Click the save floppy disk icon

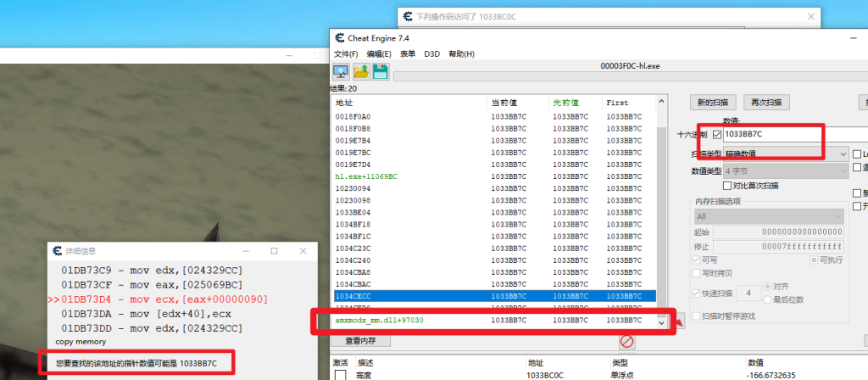point(380,71)
